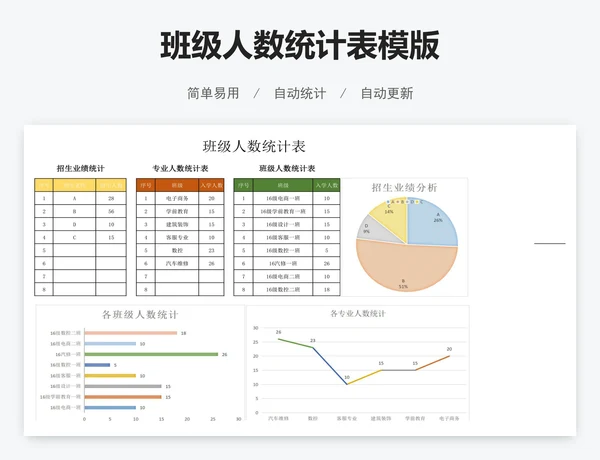Viewport: 600px width, 460px height.
Task: Select the cell 学前教育 in the major table
Action: coord(177,211)
